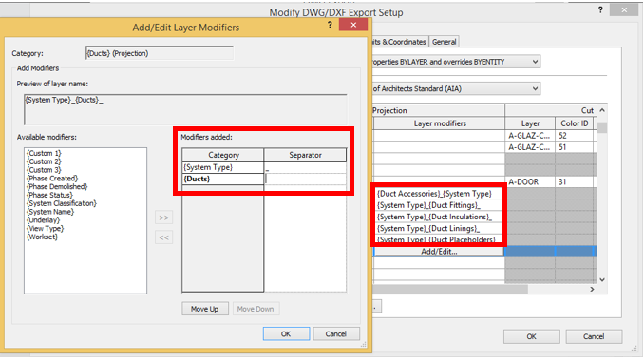The image size is (644, 360).
Task: Select {System Type}_{Duct Linings}_ modifier cell
Action: pyautogui.click(x=439, y=228)
